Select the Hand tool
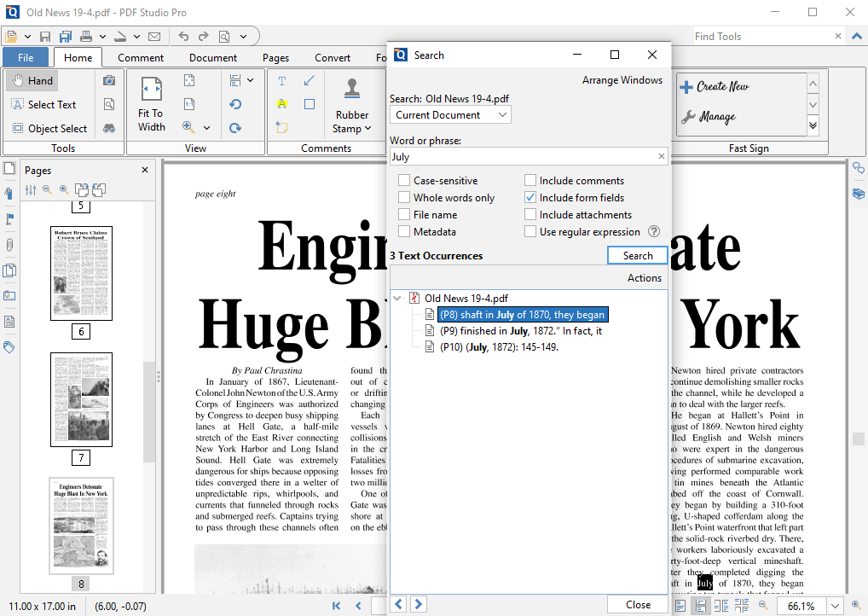Image resolution: width=868 pixels, height=616 pixels. pyautogui.click(x=31, y=81)
